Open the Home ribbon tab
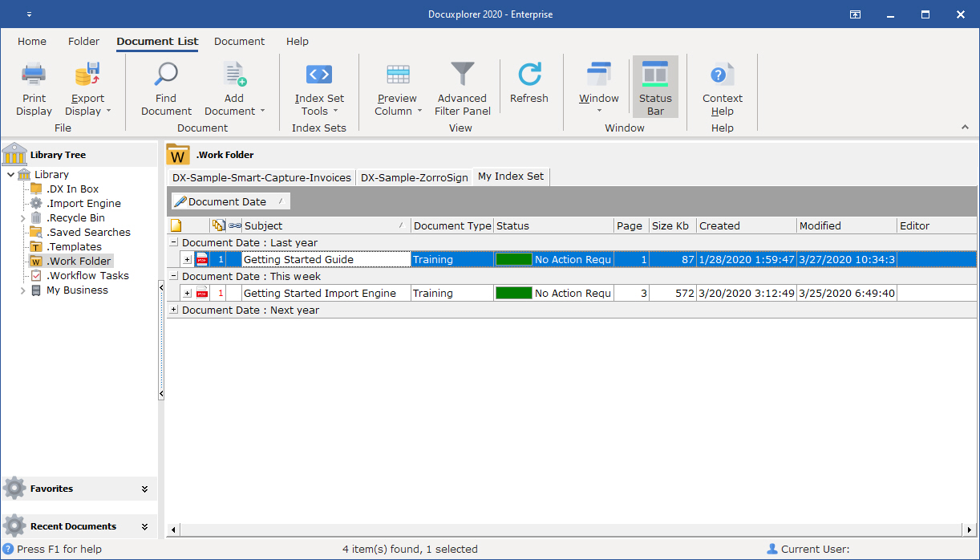The height and width of the screenshot is (560, 980). [32, 41]
